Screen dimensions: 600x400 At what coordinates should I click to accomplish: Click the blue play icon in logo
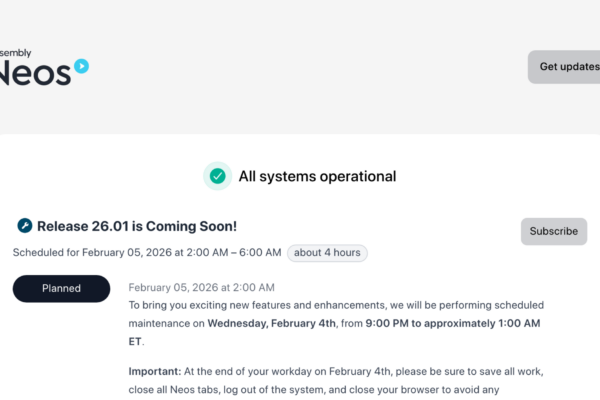tap(81, 66)
